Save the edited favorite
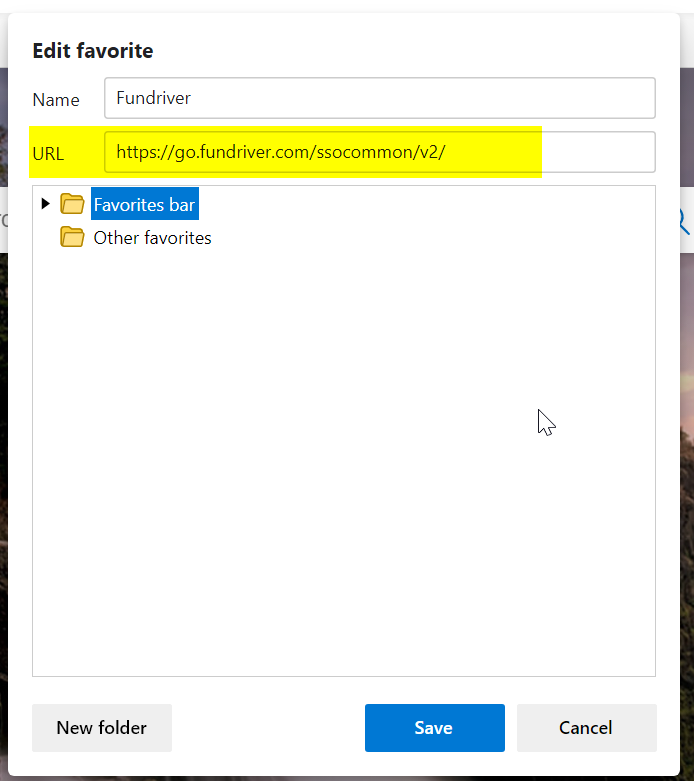This screenshot has height=781, width=694. [434, 728]
